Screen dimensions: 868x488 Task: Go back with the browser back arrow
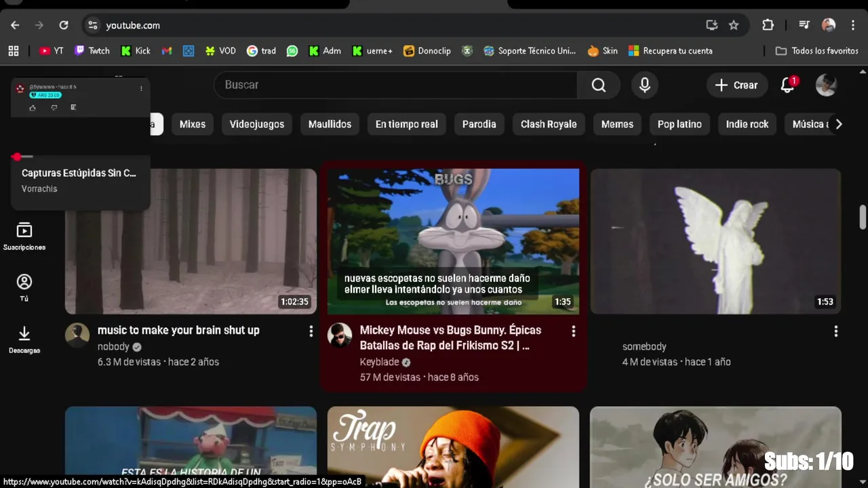pos(15,25)
